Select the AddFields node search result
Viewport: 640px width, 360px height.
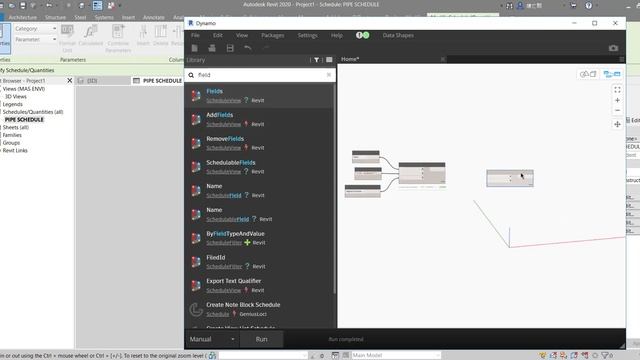click(x=259, y=119)
